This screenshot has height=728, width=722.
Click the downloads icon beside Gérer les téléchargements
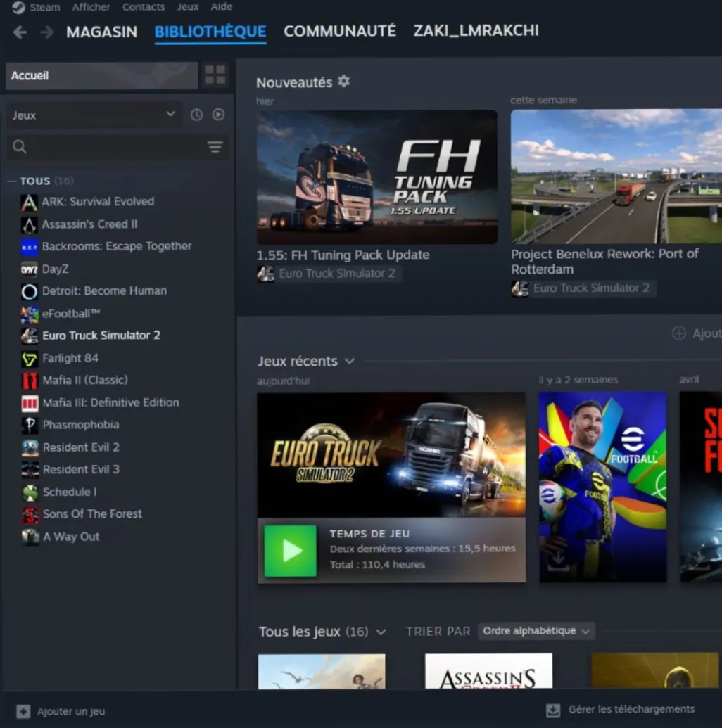[553, 710]
